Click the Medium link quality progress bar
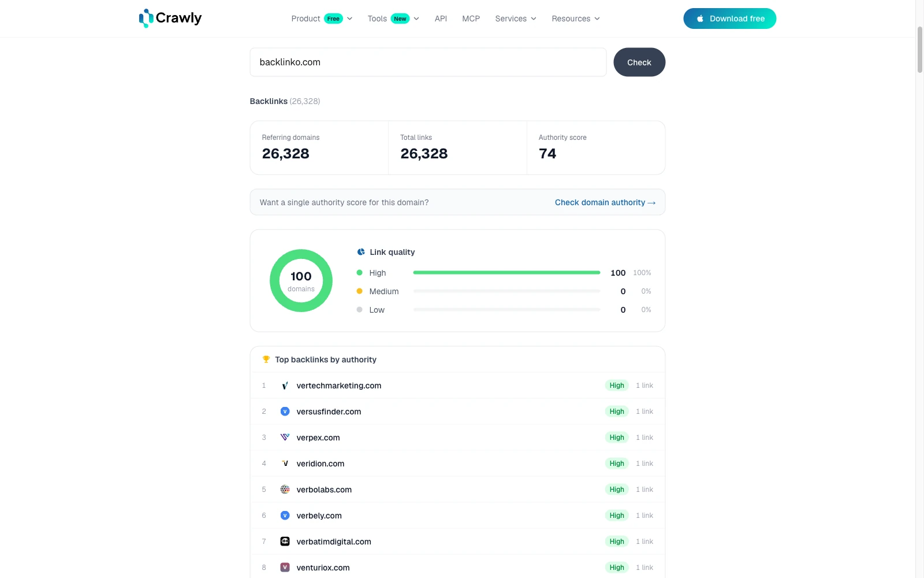This screenshot has height=578, width=924. coord(506,291)
